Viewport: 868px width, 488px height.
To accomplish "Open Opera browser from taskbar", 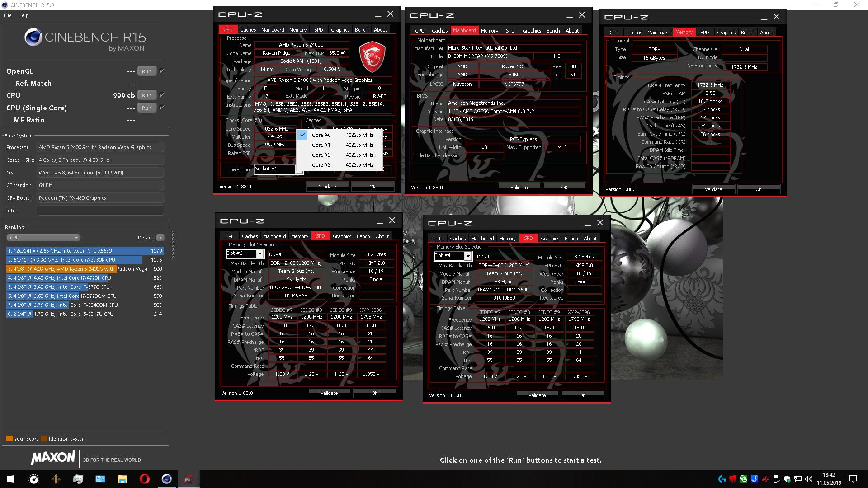I will [144, 479].
